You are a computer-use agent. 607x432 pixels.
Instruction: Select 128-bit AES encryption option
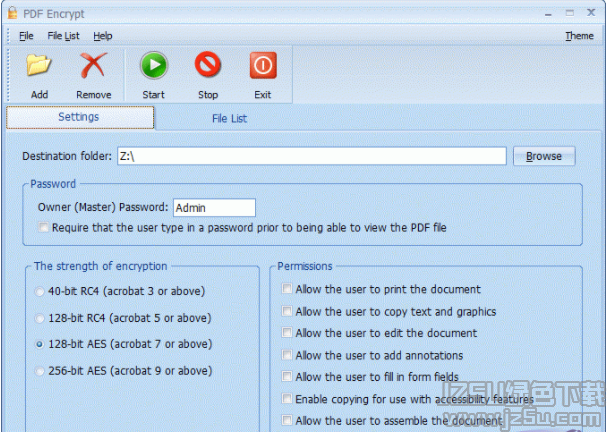click(39, 344)
